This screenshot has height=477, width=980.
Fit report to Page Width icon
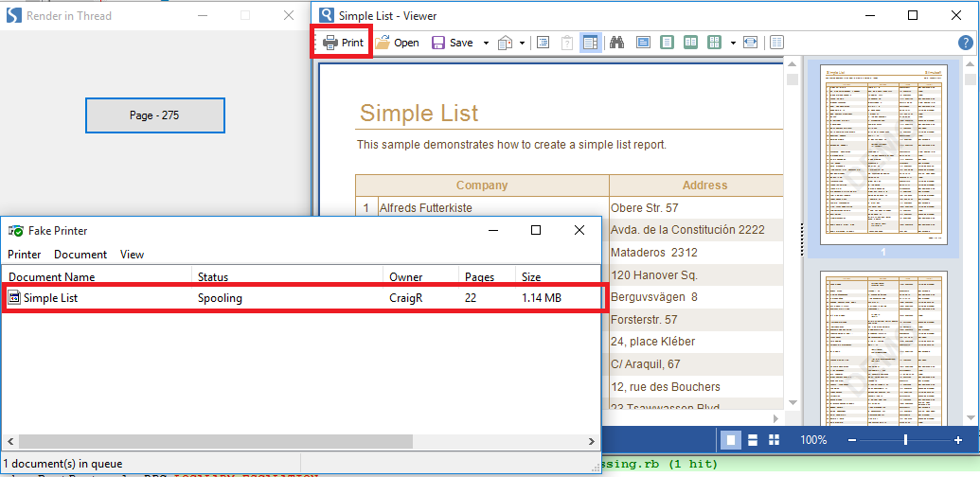click(x=750, y=43)
